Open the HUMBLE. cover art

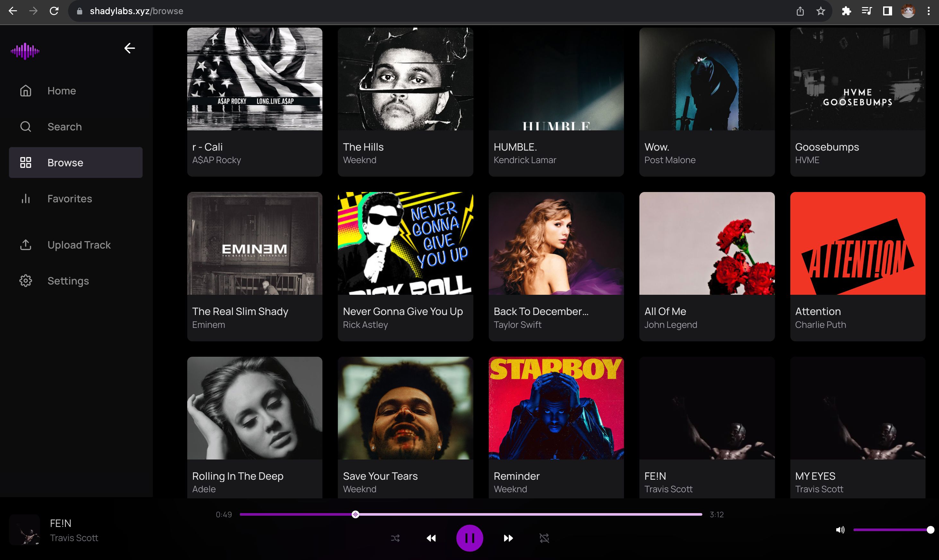tap(556, 79)
